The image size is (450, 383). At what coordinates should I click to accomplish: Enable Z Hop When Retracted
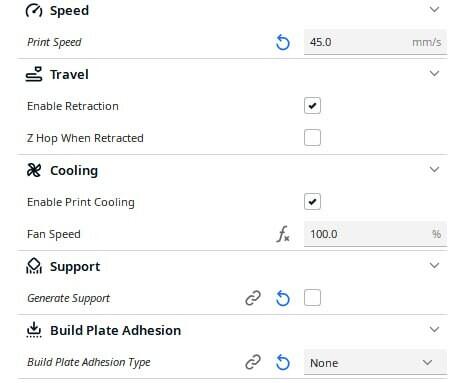pyautogui.click(x=312, y=138)
